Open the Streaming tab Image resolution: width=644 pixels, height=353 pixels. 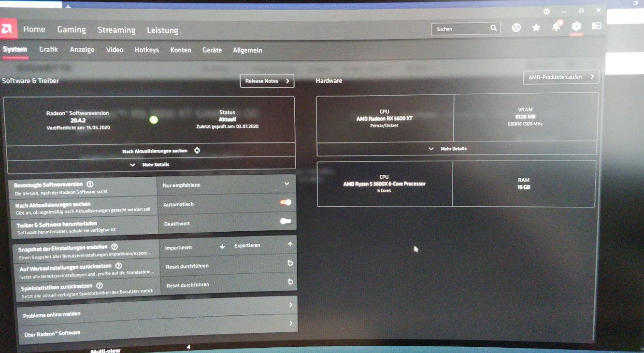116,30
